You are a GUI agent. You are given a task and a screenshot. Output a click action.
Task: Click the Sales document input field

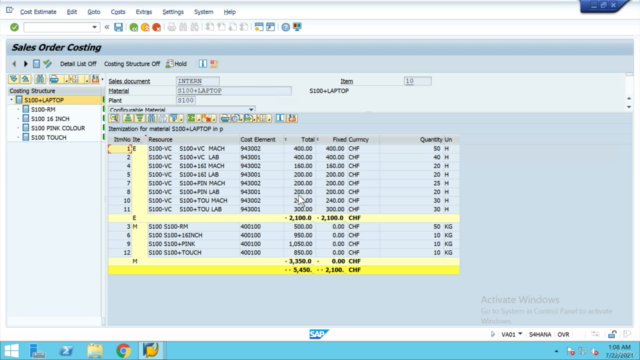tap(198, 81)
